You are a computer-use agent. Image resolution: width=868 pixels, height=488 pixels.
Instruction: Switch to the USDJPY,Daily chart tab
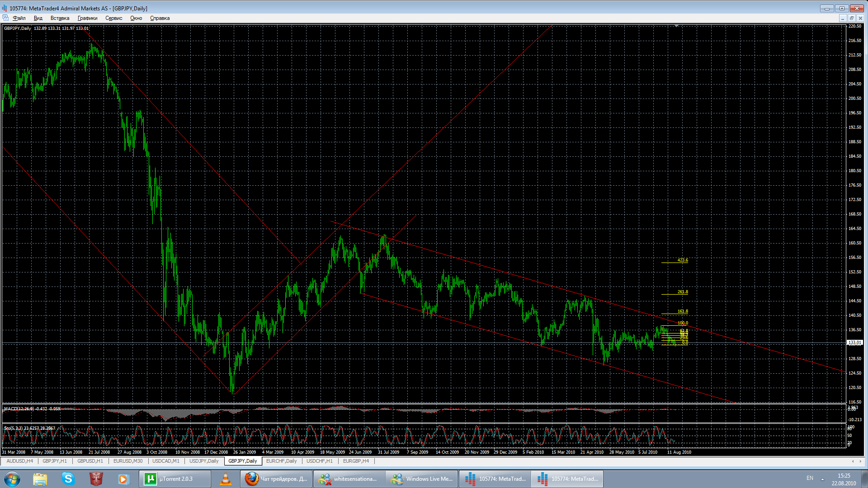(x=203, y=461)
